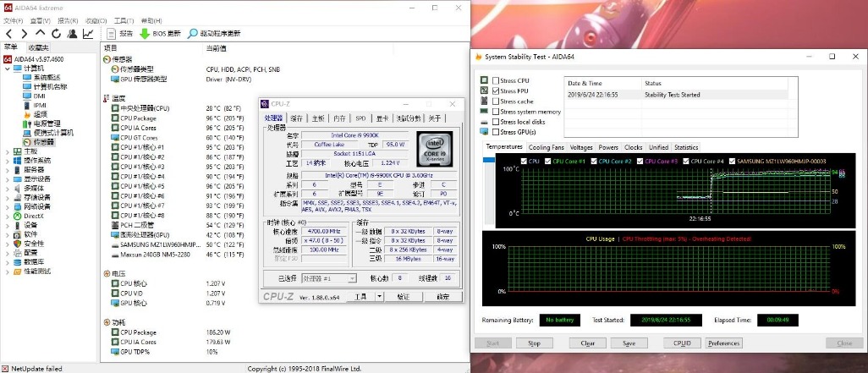This screenshot has width=868, height=373.
Task: Expand the 配置 tree node
Action: click(8, 253)
